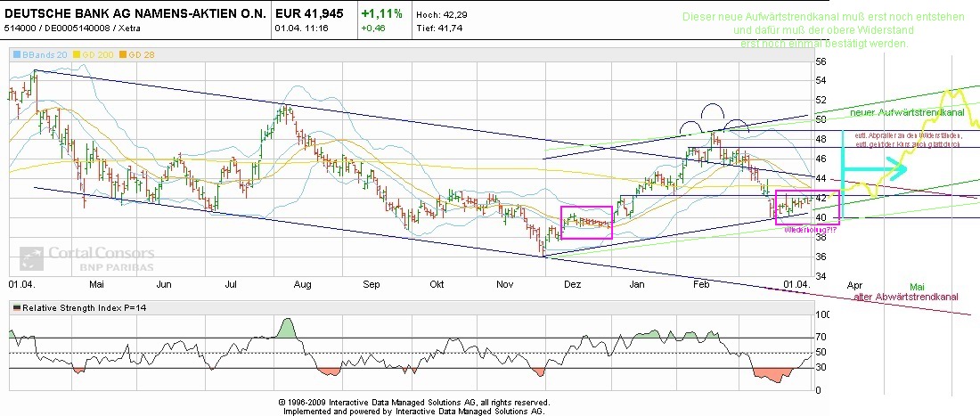Select the Jul month label on the time axis
980x416 pixels.
[230, 284]
